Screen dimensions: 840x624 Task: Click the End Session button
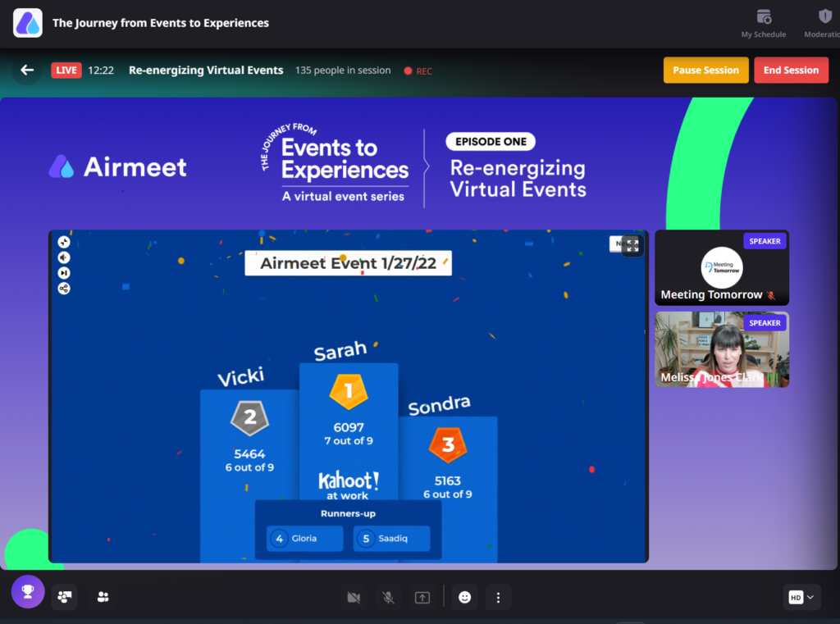click(791, 71)
